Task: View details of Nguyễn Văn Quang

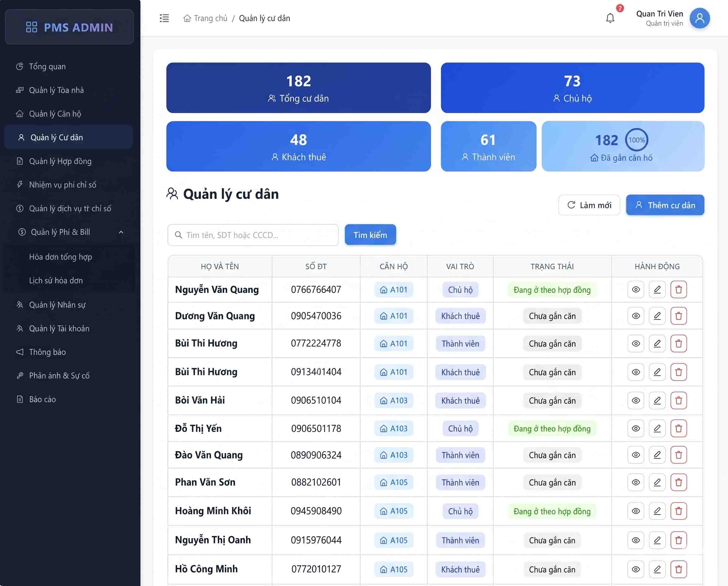Action: pyautogui.click(x=636, y=290)
